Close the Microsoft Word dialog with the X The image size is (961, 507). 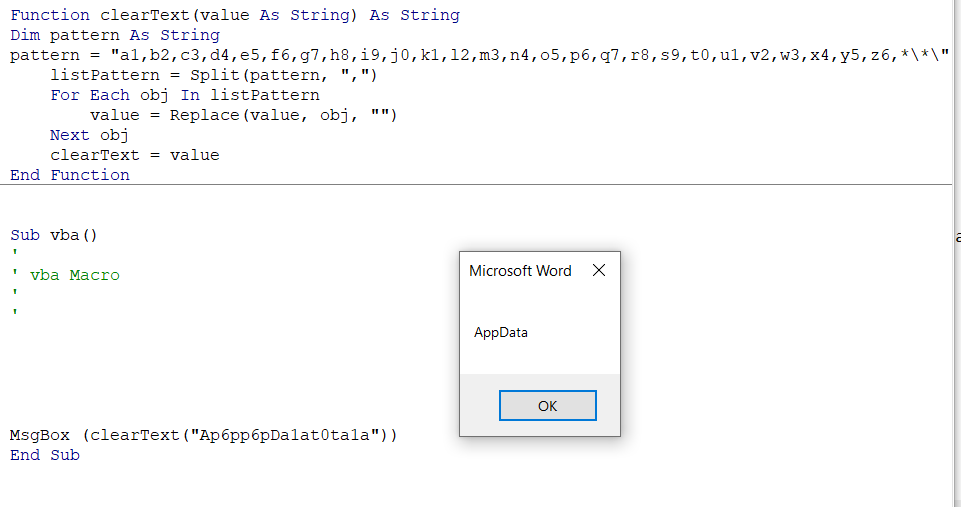(599, 271)
